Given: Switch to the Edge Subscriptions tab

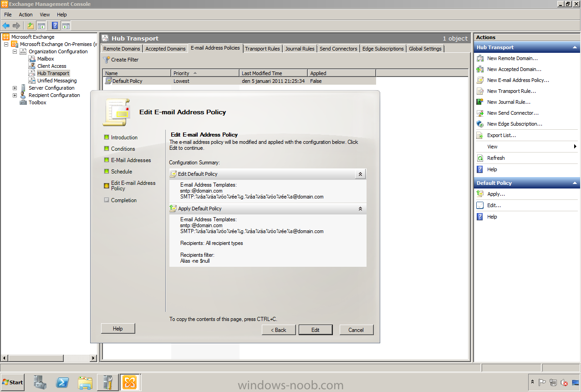Looking at the screenshot, I should 383,49.
